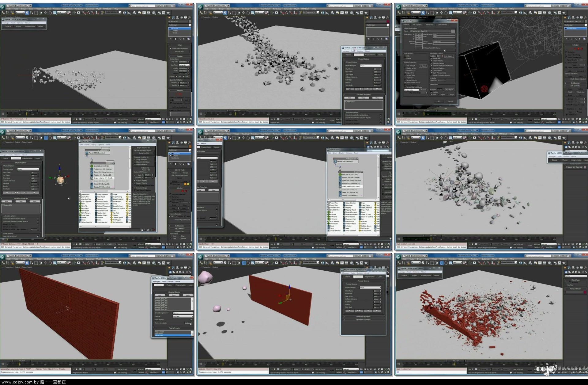The height and width of the screenshot is (385, 588).
Task: Select Script Operator in rock-gizmo Particle View depot
Action: click(x=101, y=222)
